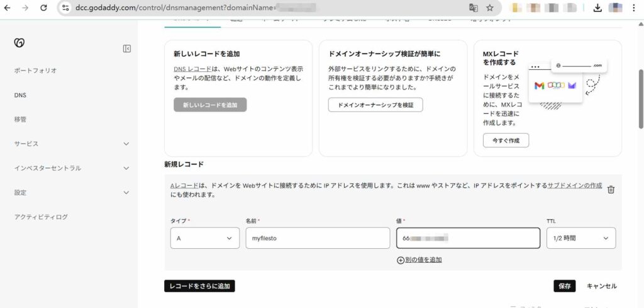Click レコードをさらに追加 button
The width and height of the screenshot is (644, 308).
pyautogui.click(x=199, y=286)
